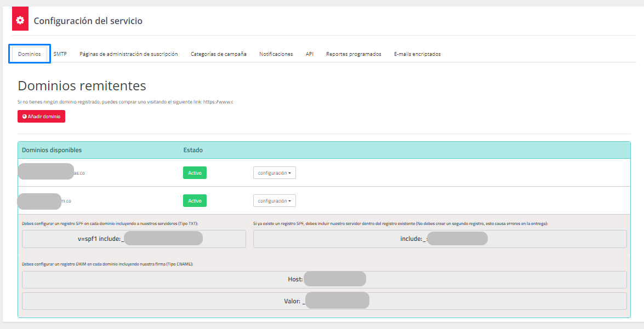
Task: Click the Añadir dominio button
Action: (41, 117)
